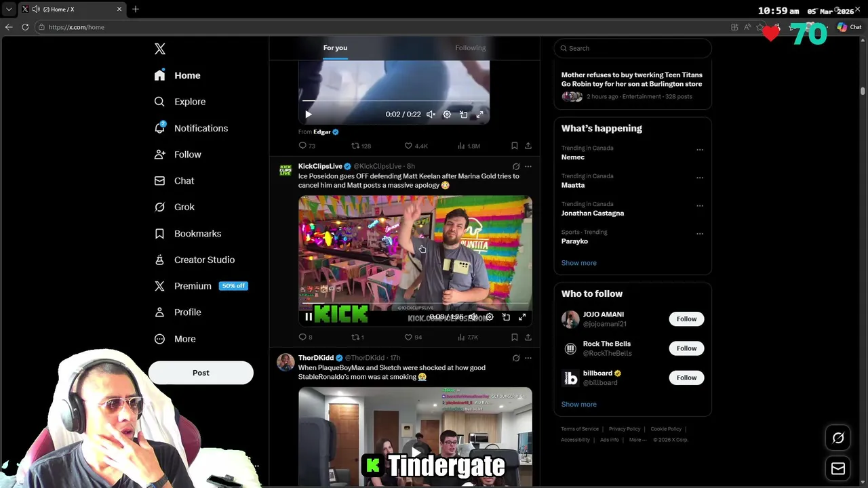The height and width of the screenshot is (488, 868).
Task: Open Edgar video settings gear
Action: (447, 115)
